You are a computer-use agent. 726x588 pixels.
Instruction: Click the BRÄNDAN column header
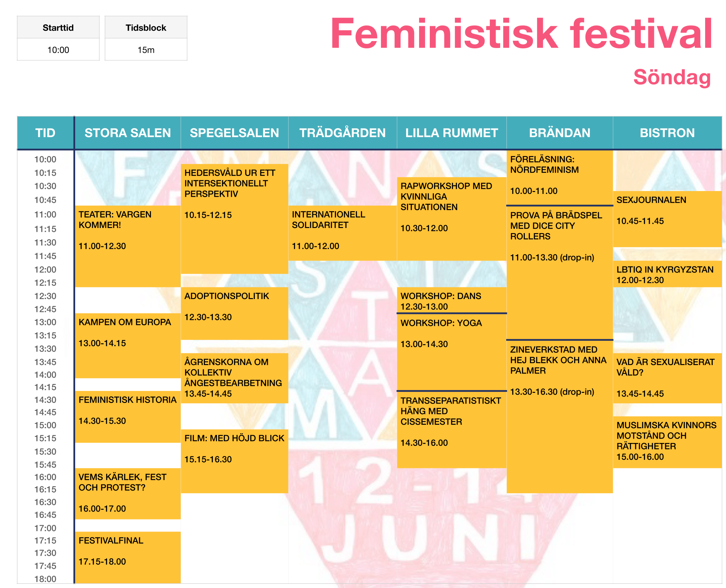[x=559, y=133]
